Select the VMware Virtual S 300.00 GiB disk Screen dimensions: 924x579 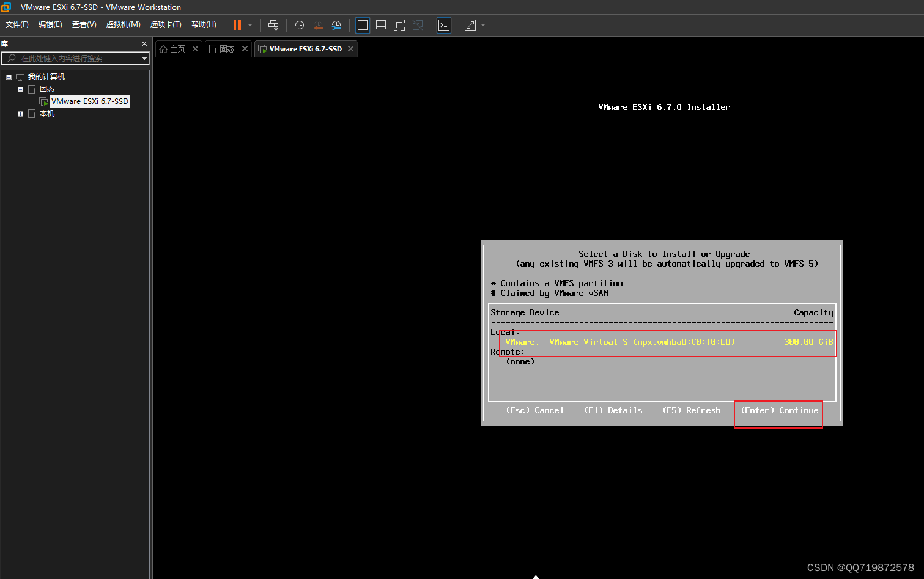click(x=669, y=342)
